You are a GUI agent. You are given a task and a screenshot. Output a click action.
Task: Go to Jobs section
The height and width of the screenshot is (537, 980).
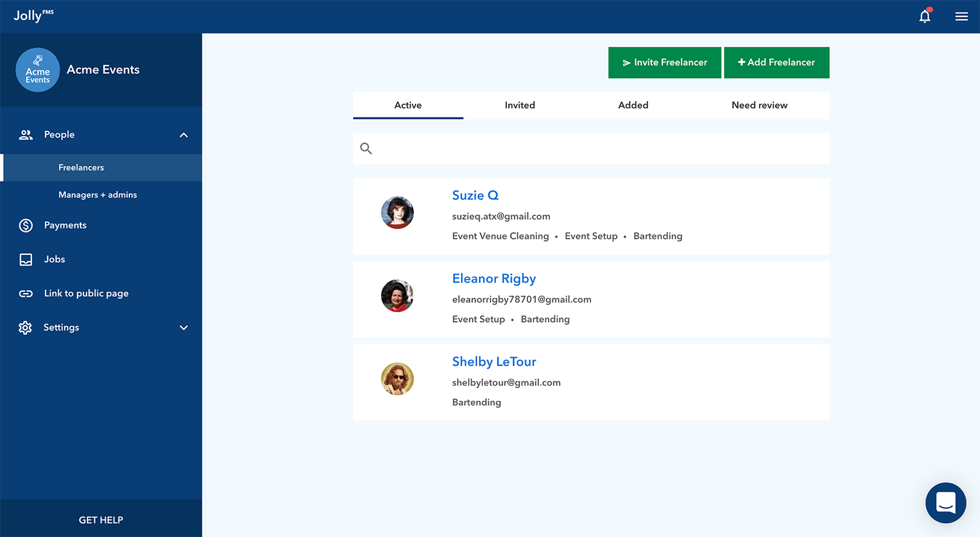coord(54,259)
